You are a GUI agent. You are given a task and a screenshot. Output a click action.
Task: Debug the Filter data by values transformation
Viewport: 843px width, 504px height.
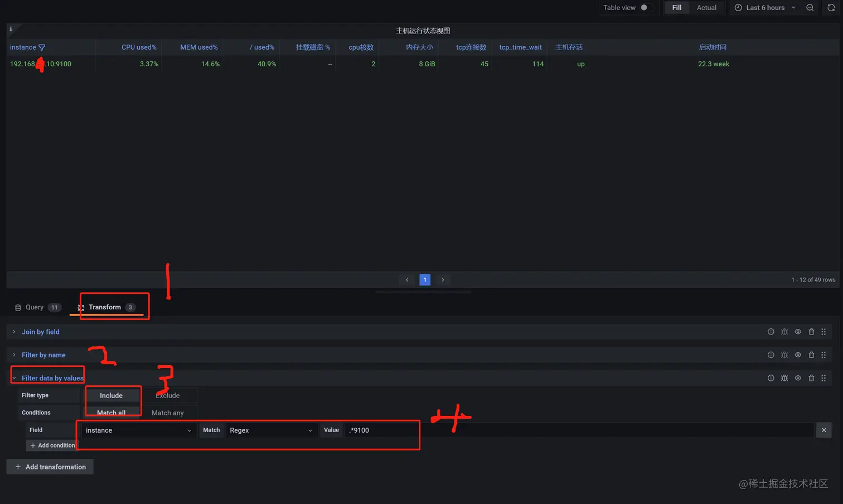pos(784,378)
